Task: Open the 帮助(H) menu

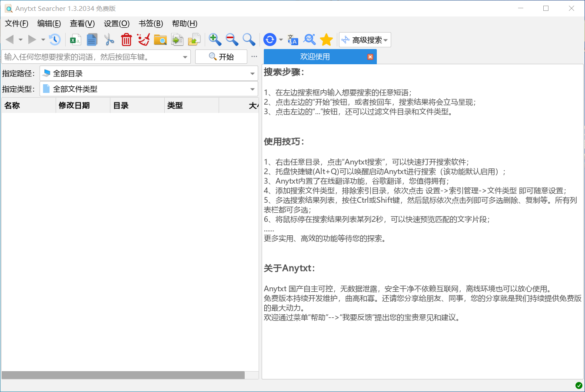Action: [x=185, y=23]
